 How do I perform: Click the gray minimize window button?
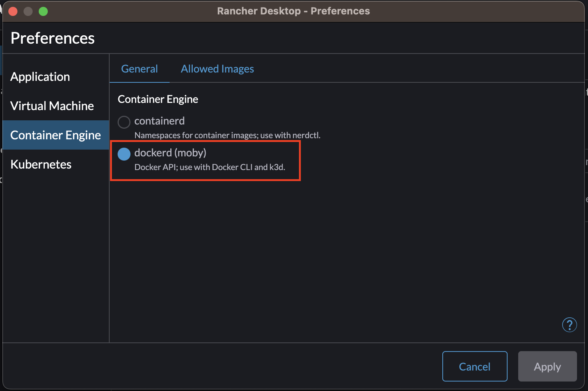click(x=28, y=11)
